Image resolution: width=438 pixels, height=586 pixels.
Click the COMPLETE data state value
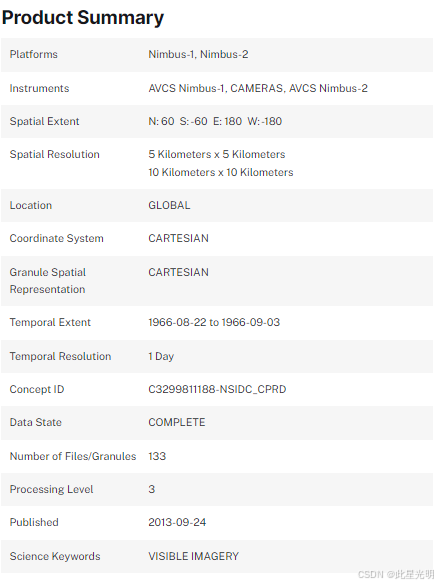177,422
